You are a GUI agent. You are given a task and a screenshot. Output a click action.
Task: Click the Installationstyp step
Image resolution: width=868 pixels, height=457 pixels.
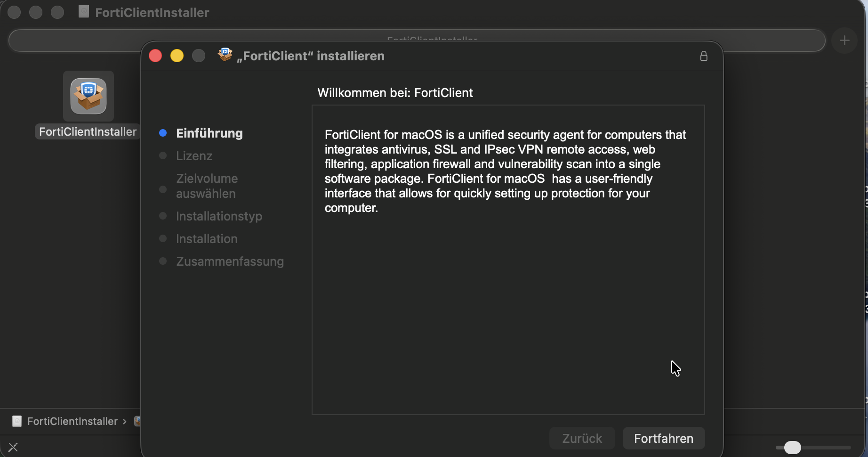(219, 216)
